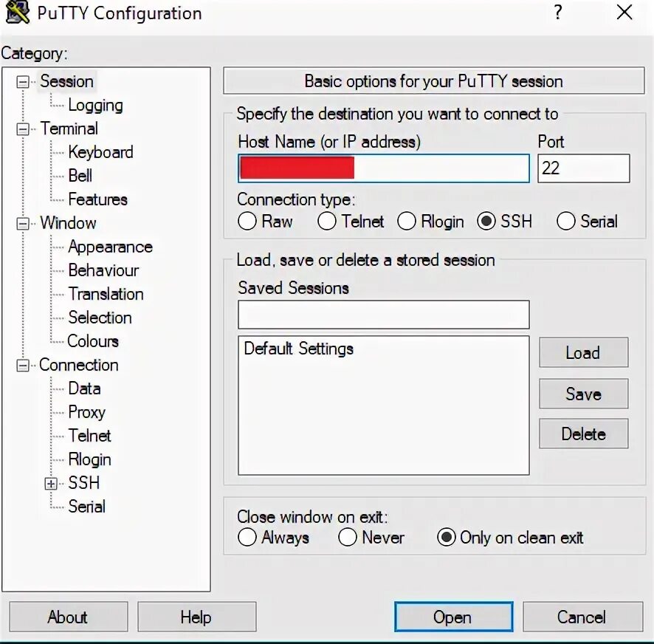The width and height of the screenshot is (654, 644).
Task: Focus the Host Name input field
Action: [x=383, y=168]
